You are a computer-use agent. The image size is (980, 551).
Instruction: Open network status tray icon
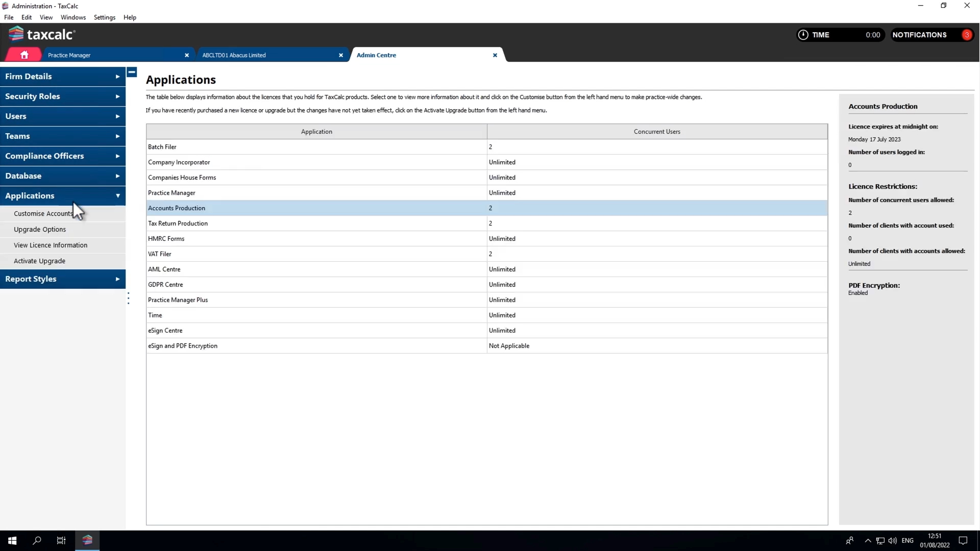(880, 541)
